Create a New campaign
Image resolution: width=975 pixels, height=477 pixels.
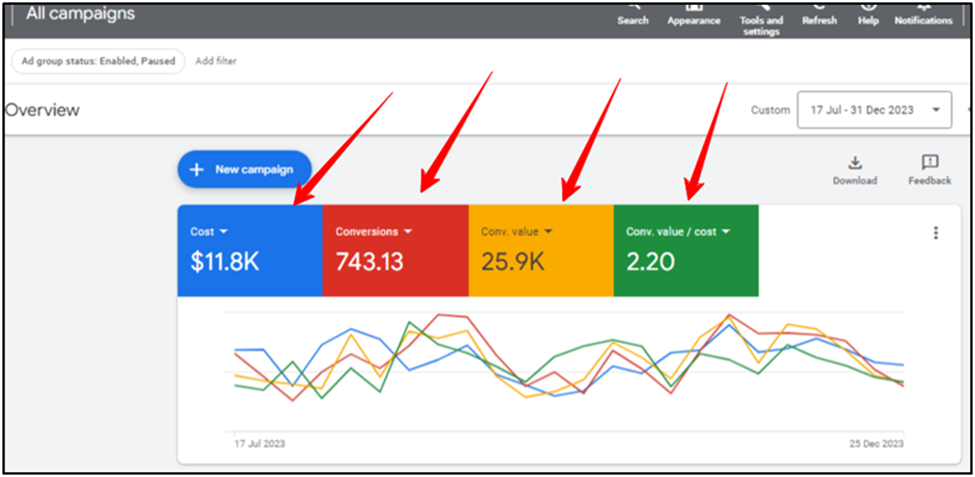[x=244, y=169]
